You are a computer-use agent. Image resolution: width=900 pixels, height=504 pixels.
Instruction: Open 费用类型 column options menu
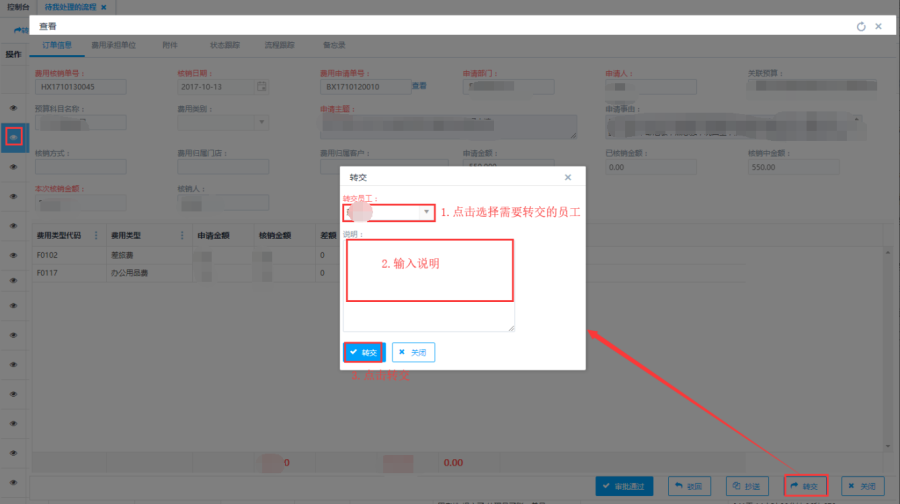(x=182, y=236)
